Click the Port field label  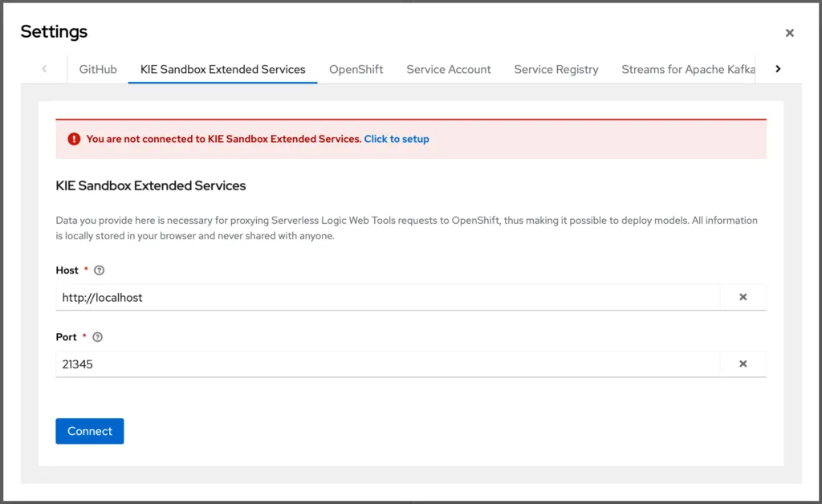point(66,337)
